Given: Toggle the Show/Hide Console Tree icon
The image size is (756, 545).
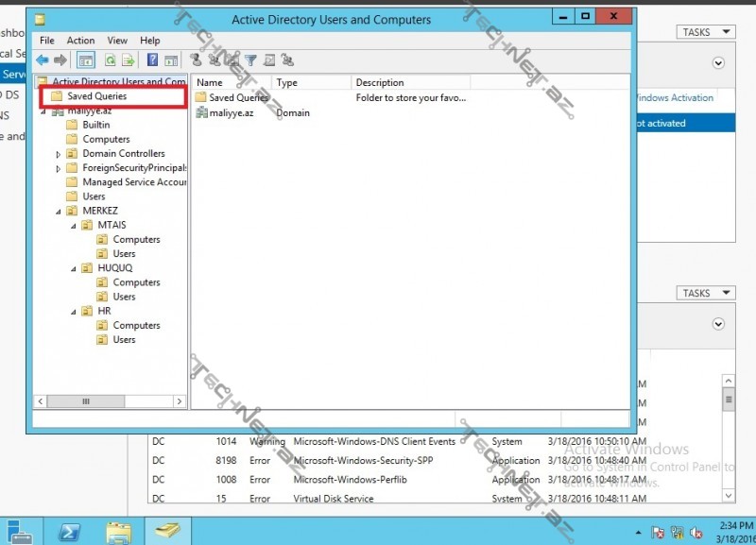Looking at the screenshot, I should (x=84, y=60).
